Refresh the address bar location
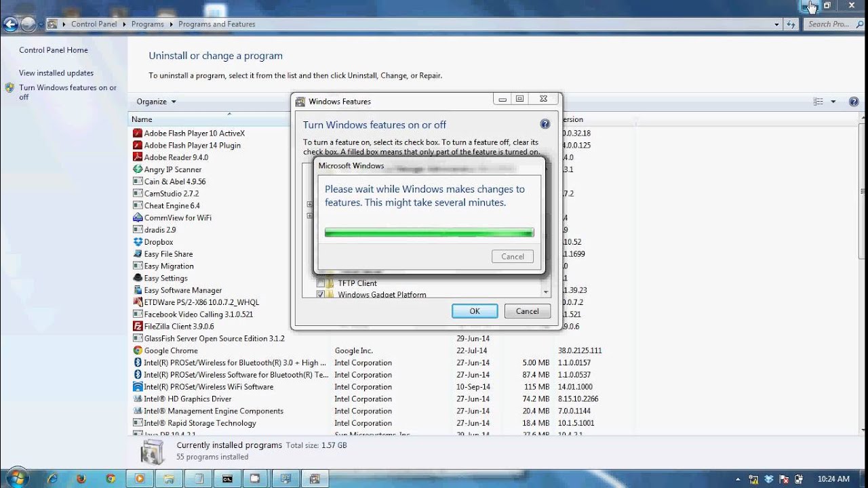Viewport: 868px width, 488px height. pos(791,24)
